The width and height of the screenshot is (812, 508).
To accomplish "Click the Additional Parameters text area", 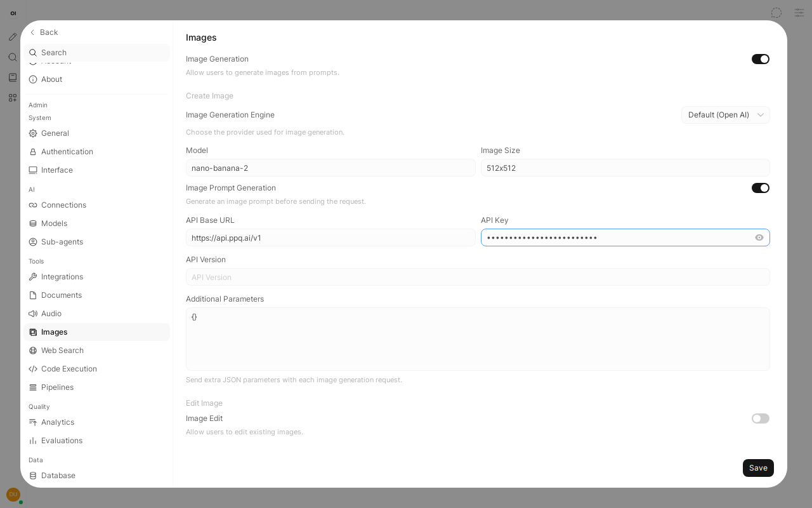I will coord(478,339).
